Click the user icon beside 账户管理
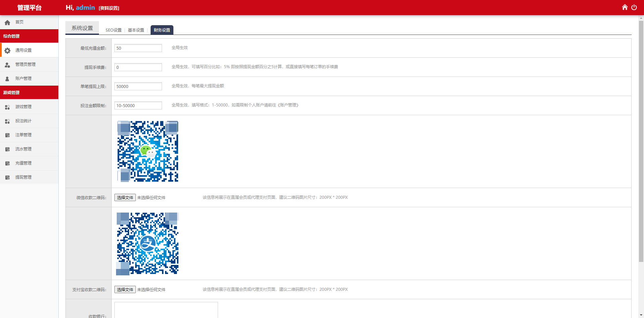The height and width of the screenshot is (318, 644). tap(7, 79)
